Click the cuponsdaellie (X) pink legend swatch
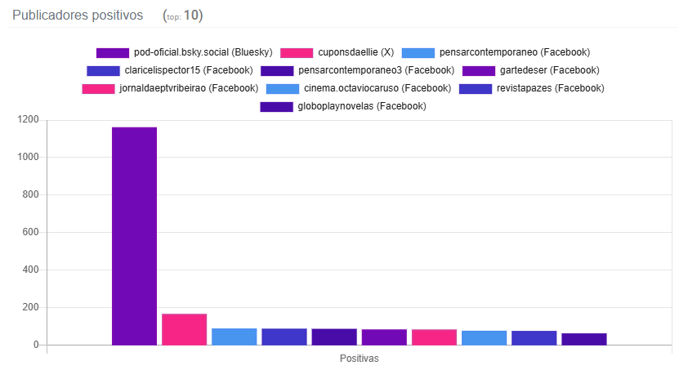The image size is (688, 370). tap(297, 53)
